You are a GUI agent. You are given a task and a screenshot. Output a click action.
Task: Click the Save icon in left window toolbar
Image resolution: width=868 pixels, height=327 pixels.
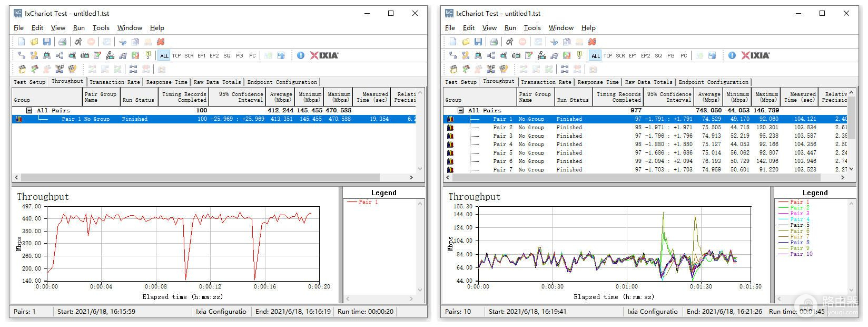(47, 42)
